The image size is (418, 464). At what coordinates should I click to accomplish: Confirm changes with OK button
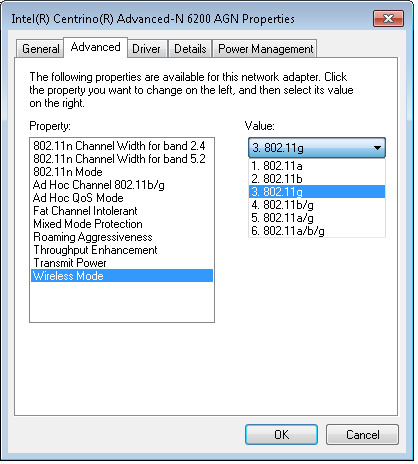point(281,435)
